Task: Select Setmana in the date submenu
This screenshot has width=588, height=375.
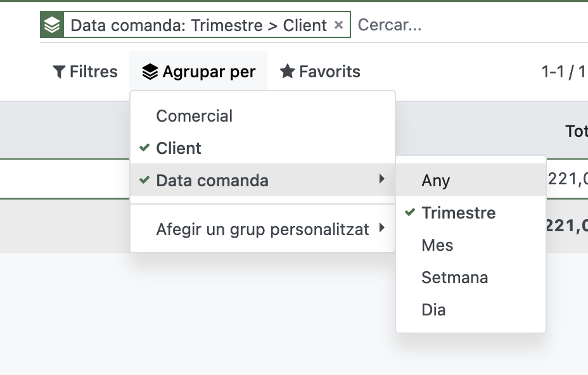Action: pos(454,277)
